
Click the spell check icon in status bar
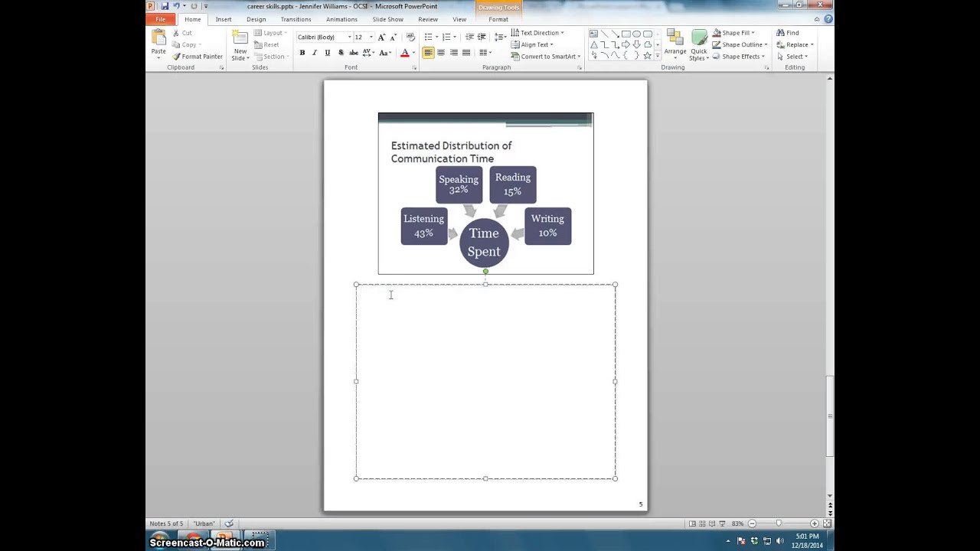point(229,523)
